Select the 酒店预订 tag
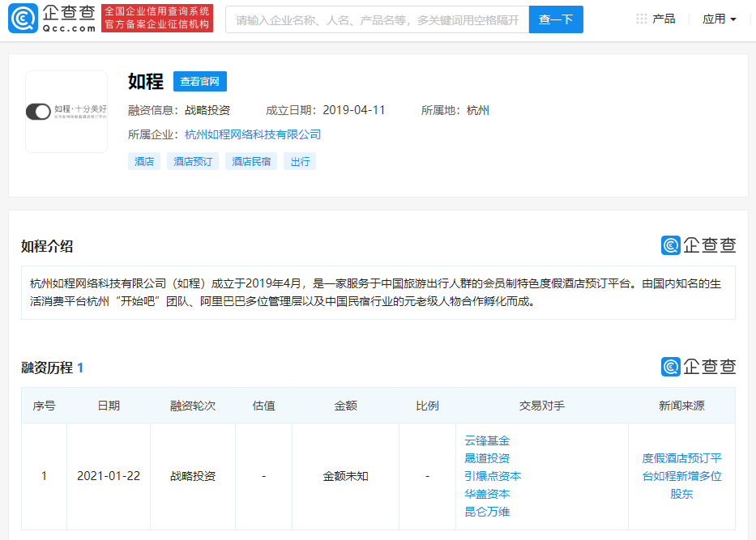 pos(193,161)
